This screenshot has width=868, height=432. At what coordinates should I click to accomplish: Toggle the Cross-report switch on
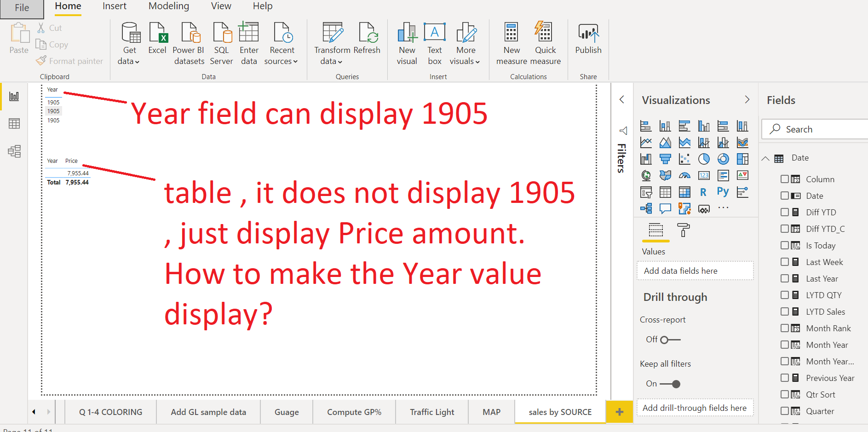coord(670,340)
